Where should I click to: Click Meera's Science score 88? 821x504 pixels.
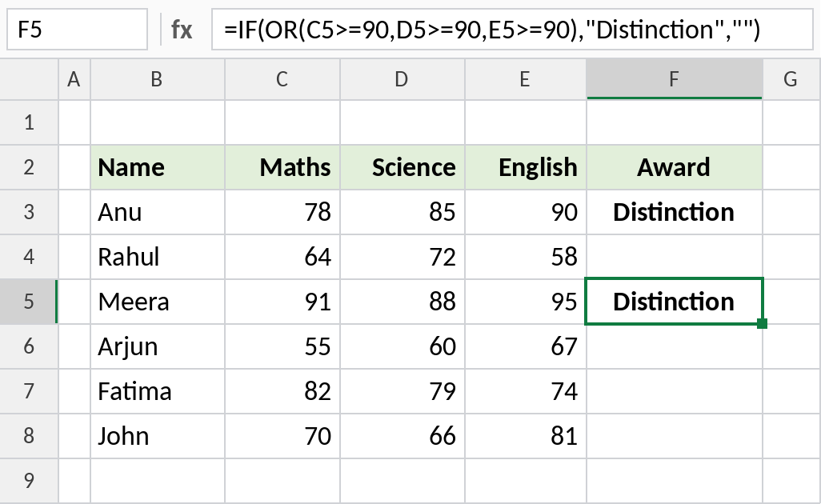[402, 302]
